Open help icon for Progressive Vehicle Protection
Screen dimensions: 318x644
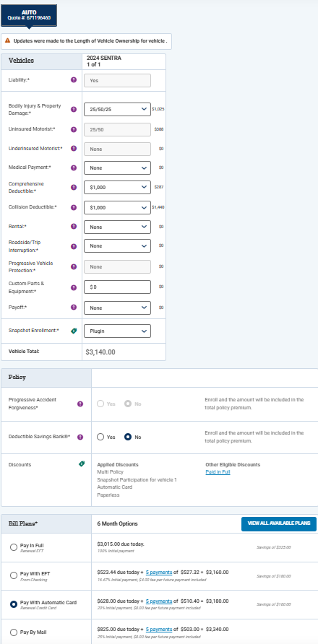[x=74, y=266]
